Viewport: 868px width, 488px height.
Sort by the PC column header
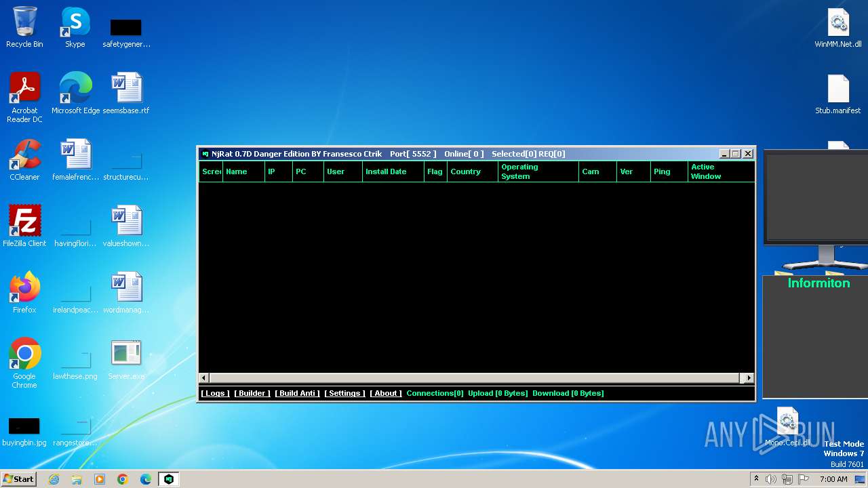pos(308,171)
